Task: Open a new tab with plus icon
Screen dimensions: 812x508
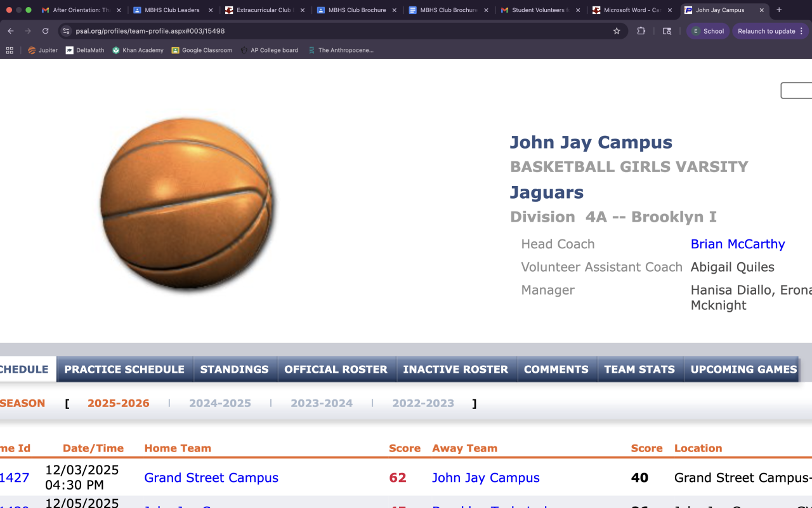Action: (x=779, y=10)
